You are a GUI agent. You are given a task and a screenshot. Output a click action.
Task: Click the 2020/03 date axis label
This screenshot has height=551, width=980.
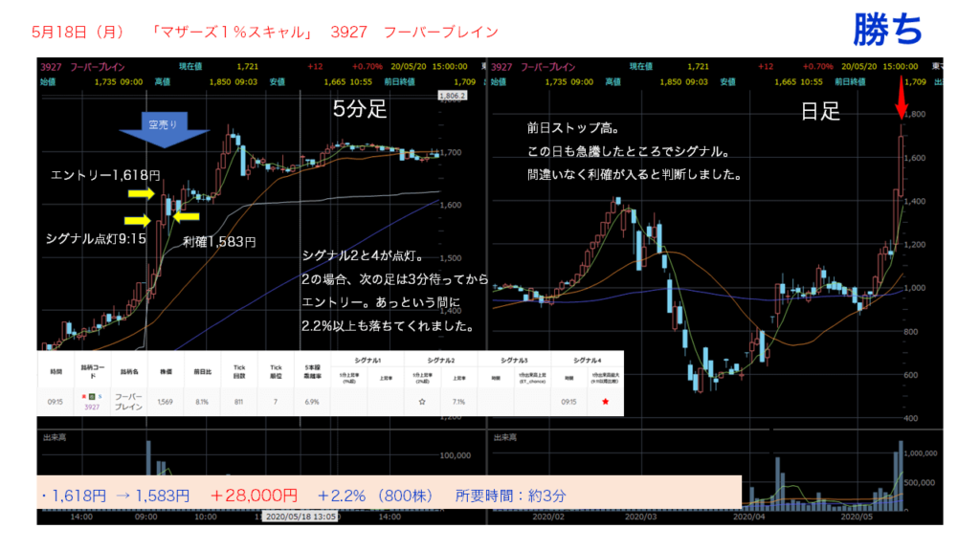point(640,517)
